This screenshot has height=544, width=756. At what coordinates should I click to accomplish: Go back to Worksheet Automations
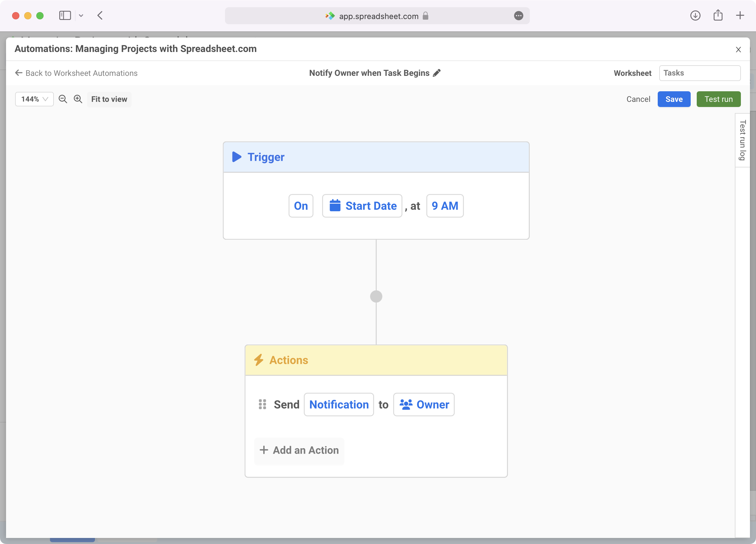76,73
